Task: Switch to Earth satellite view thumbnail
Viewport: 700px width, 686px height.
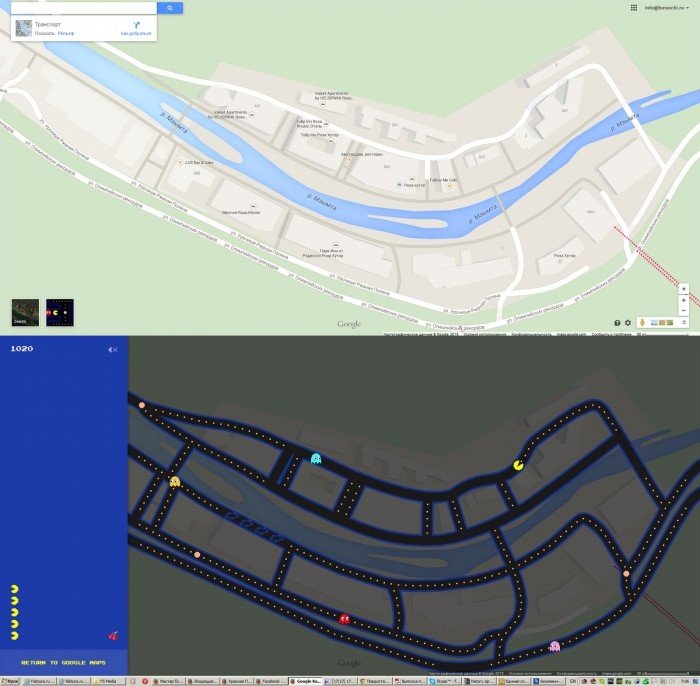Action: coord(25,312)
